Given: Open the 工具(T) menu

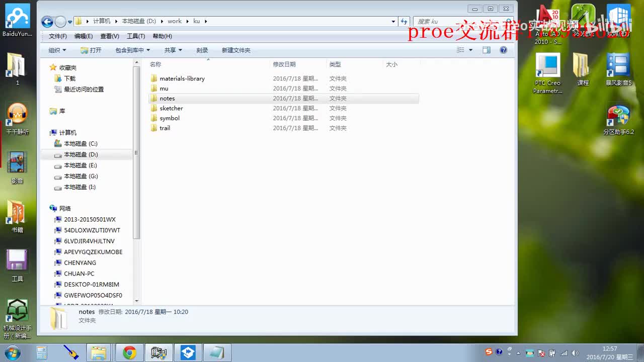Looking at the screenshot, I should pos(136,36).
